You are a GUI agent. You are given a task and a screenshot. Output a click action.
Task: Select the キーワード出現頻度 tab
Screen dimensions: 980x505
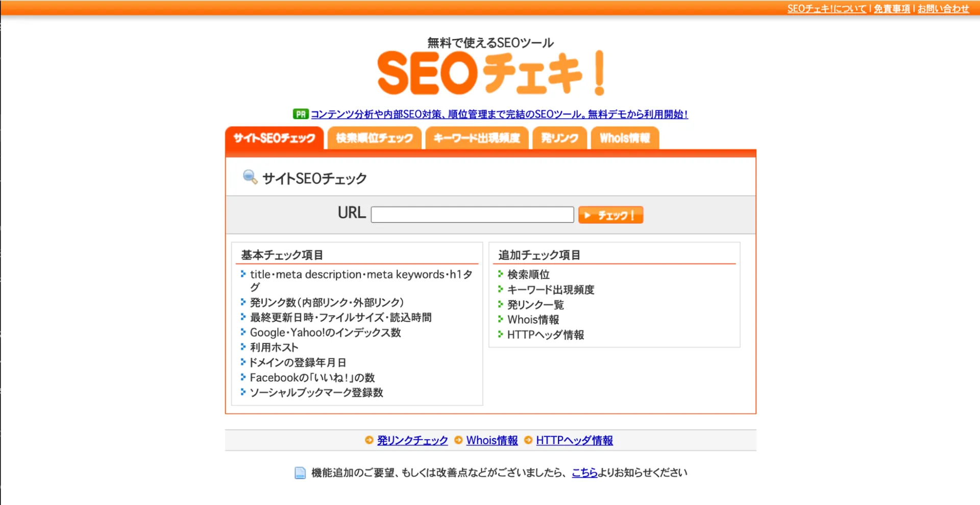(477, 138)
